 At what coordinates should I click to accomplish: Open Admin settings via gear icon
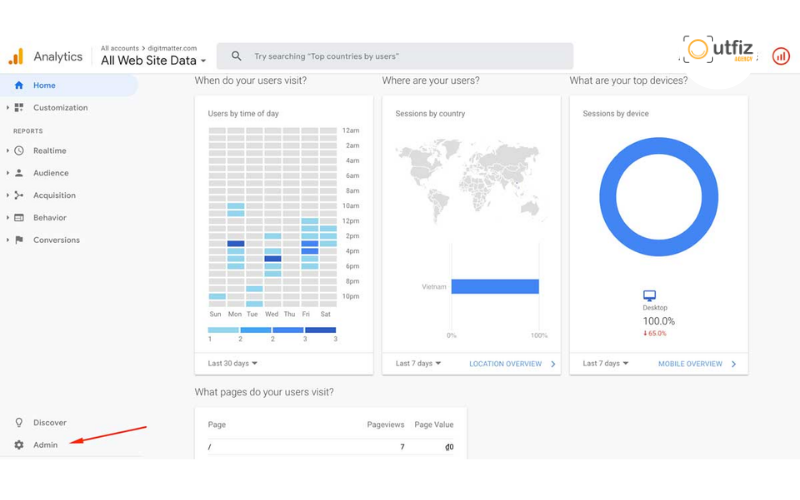19,445
